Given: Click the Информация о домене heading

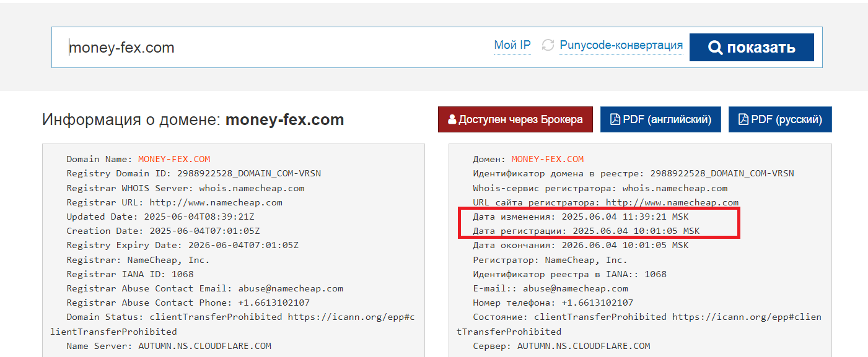Looking at the screenshot, I should point(193,119).
